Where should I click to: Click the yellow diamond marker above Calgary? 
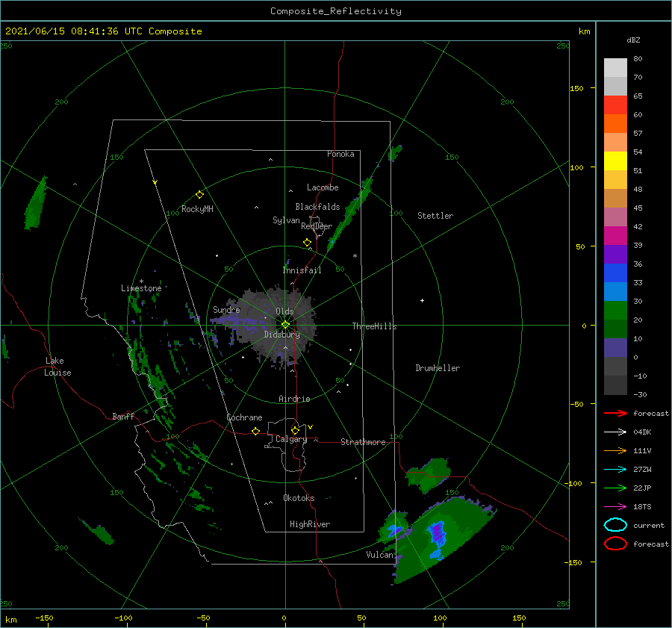tap(295, 430)
